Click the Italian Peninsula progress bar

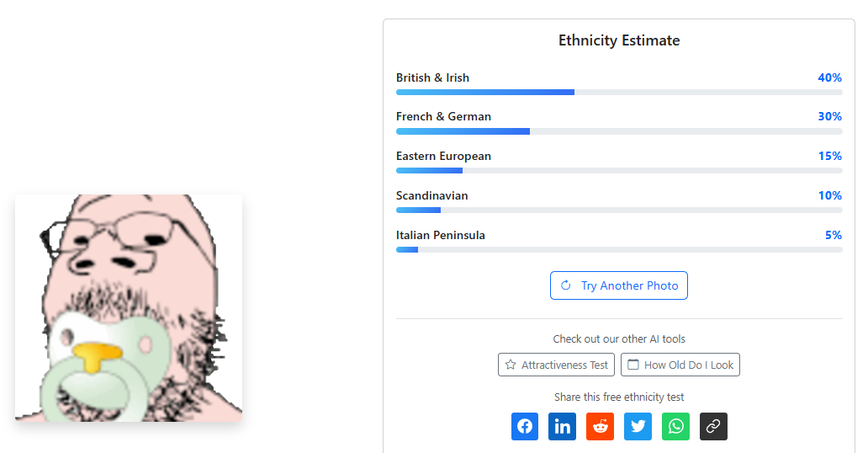pyautogui.click(x=619, y=250)
